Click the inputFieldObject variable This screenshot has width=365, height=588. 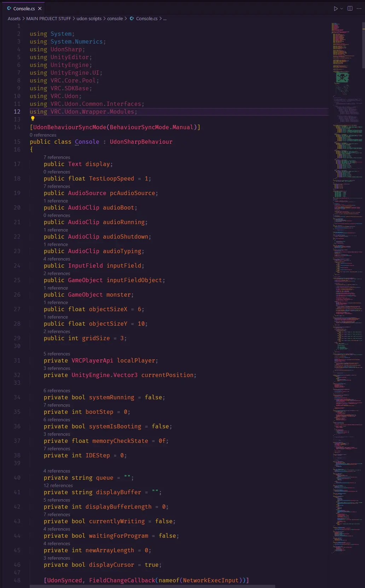pyautogui.click(x=134, y=280)
